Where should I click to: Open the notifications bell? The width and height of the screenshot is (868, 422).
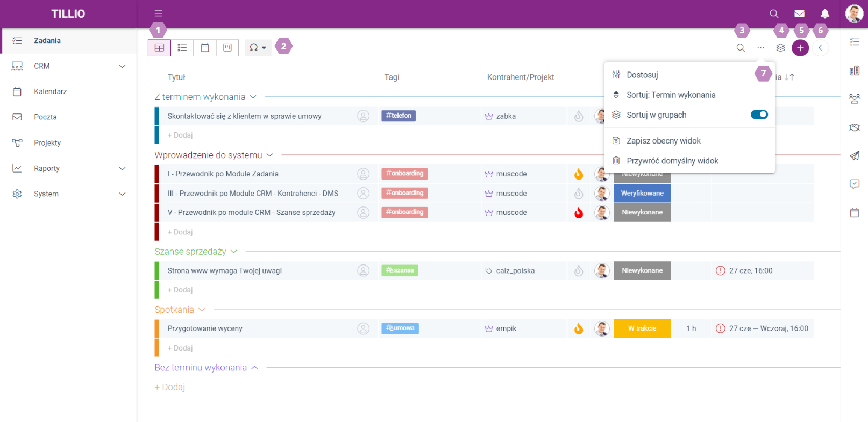pos(825,13)
